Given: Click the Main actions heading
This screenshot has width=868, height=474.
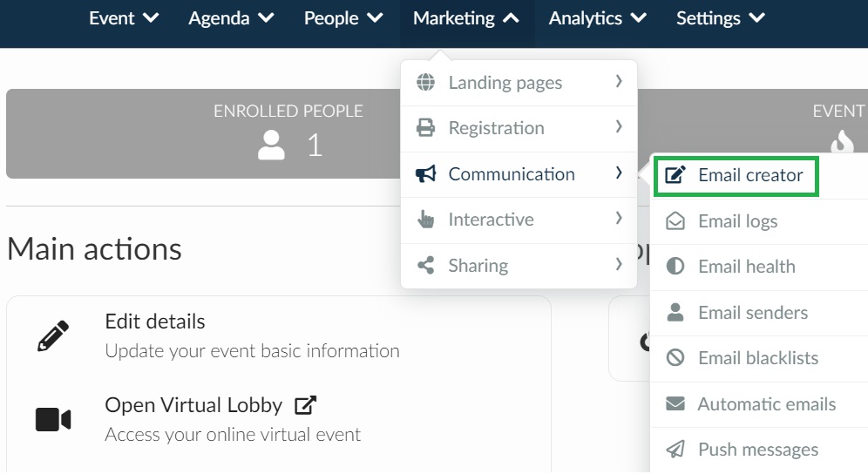Looking at the screenshot, I should tap(94, 248).
